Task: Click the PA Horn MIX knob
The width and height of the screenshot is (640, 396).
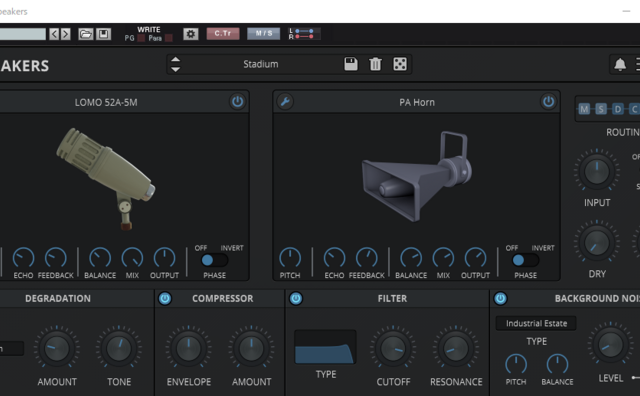Action: (443, 258)
